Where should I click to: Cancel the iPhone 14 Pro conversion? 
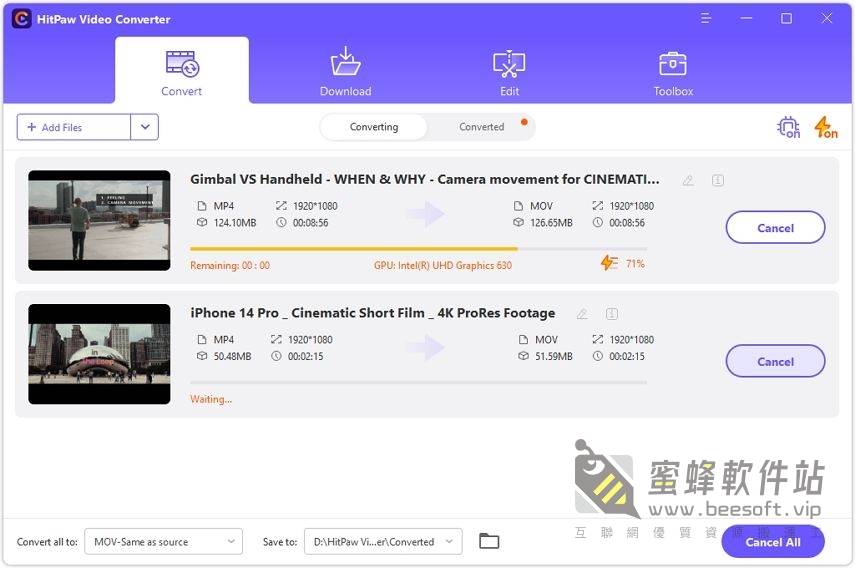[775, 361]
